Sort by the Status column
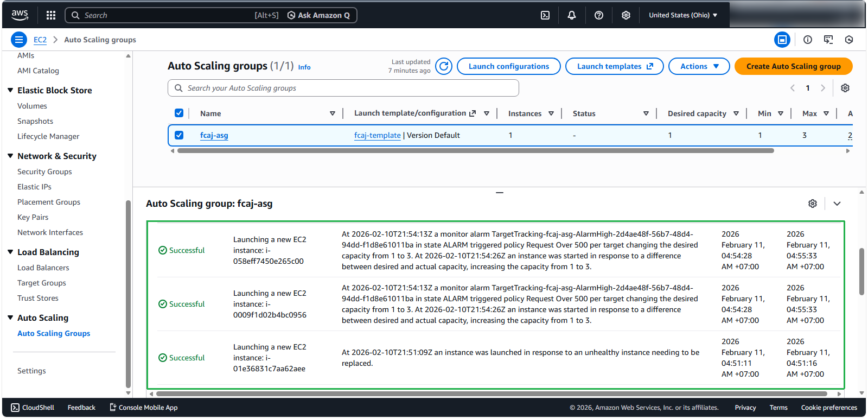Viewport: 868px width, 419px height. coord(646,113)
